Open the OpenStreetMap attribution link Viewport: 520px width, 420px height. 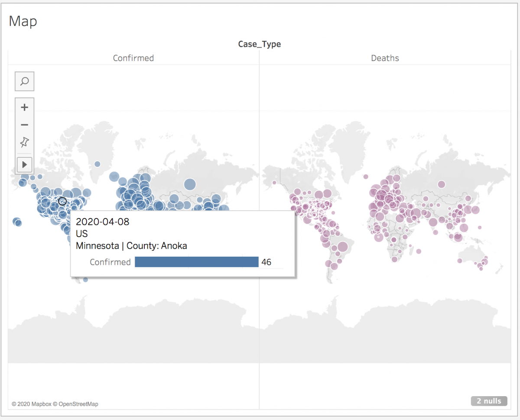point(78,404)
